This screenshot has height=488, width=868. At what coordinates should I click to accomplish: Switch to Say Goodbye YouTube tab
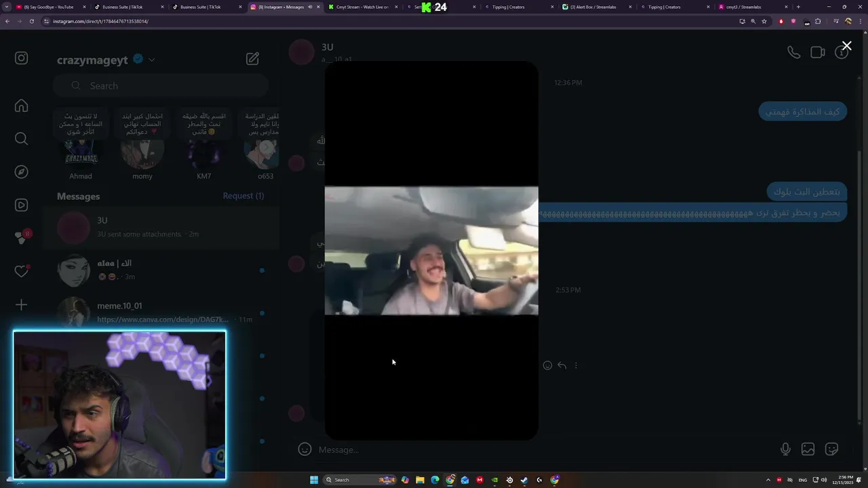click(52, 7)
